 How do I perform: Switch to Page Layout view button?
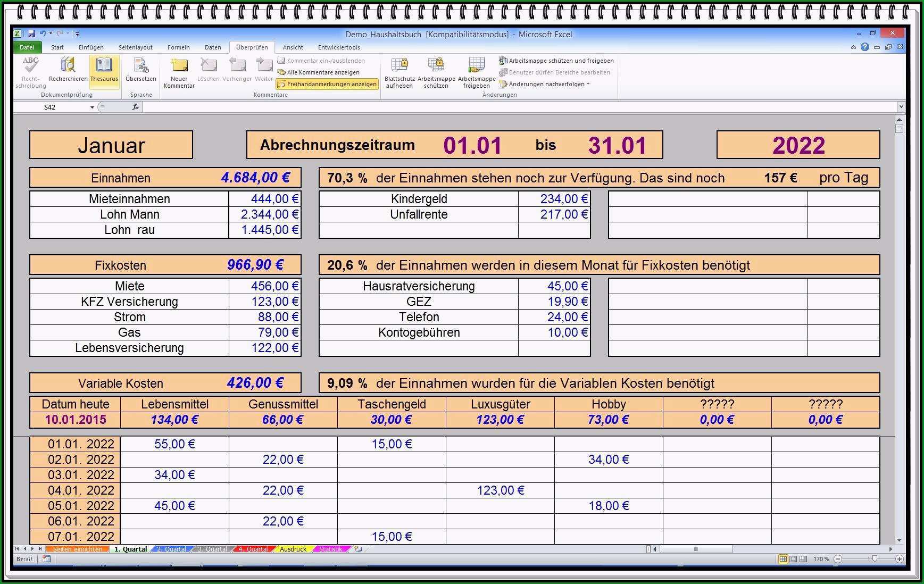pyautogui.click(x=793, y=559)
